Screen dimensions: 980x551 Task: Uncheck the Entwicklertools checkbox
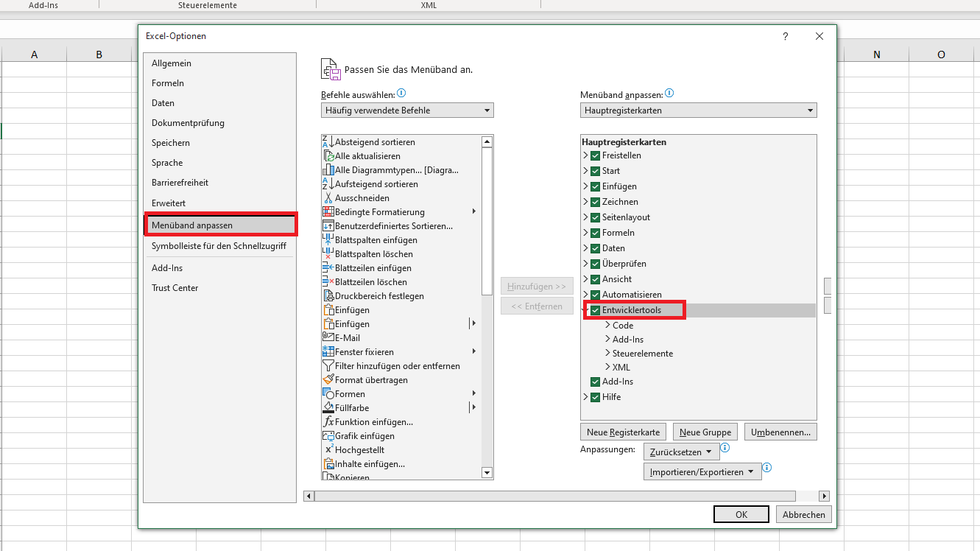click(593, 309)
